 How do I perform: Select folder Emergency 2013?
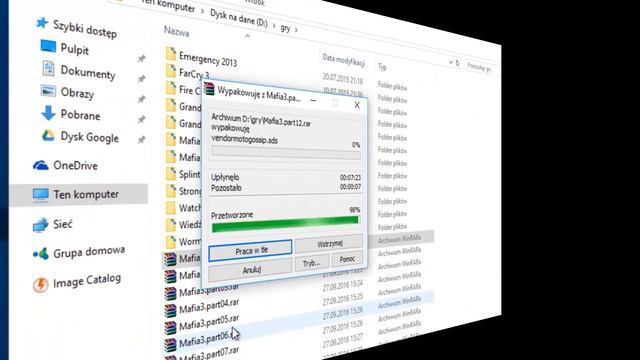click(208, 60)
